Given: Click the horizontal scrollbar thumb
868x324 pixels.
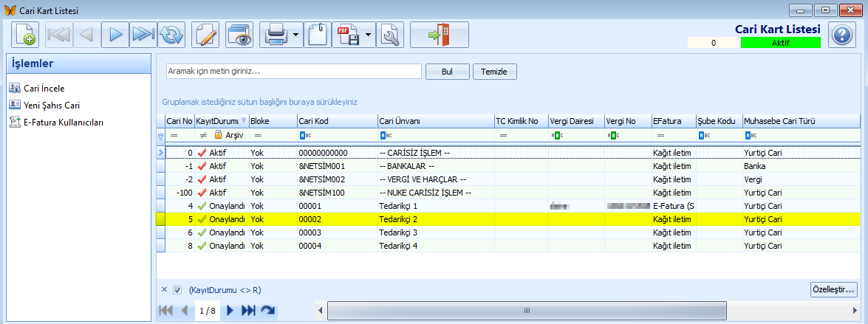Looking at the screenshot, I should tap(527, 311).
